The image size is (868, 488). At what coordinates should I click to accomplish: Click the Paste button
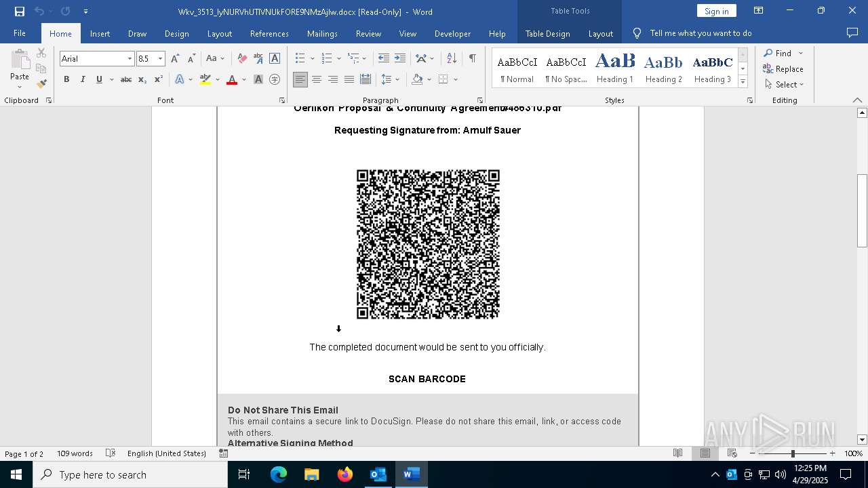[x=20, y=68]
